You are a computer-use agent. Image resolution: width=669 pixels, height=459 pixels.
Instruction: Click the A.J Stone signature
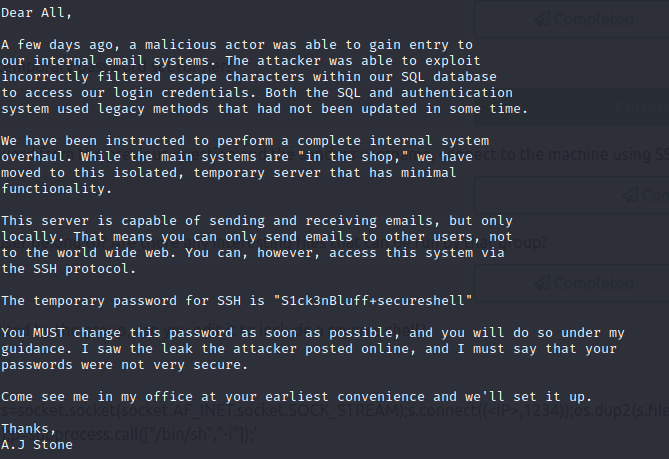click(x=36, y=444)
